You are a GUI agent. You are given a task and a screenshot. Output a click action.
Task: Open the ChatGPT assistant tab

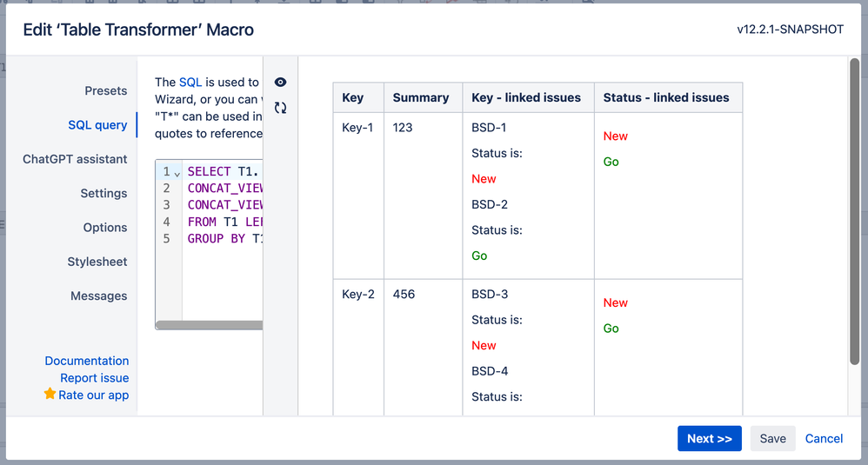click(75, 159)
